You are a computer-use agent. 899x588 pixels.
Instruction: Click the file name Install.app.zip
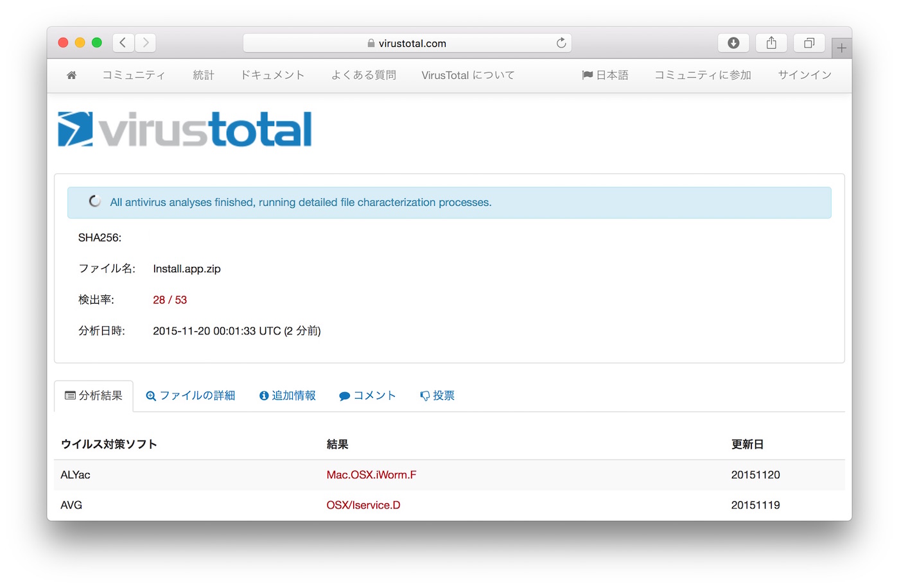[187, 269]
